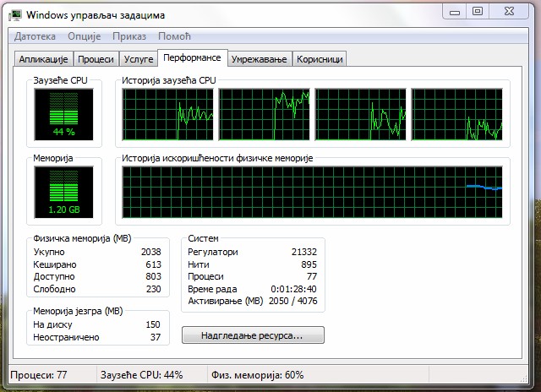Click the memory 1.20 GB gauge

tap(64, 192)
